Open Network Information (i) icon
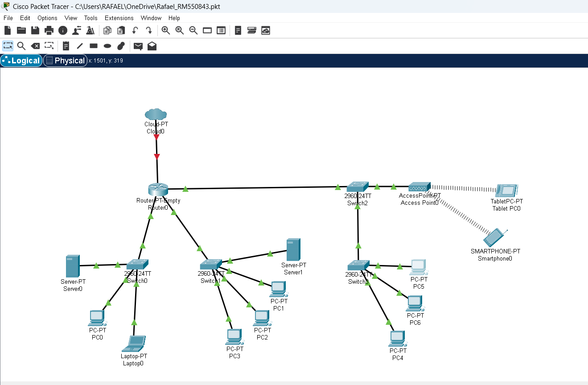Image resolution: width=588 pixels, height=385 pixels. click(x=62, y=30)
